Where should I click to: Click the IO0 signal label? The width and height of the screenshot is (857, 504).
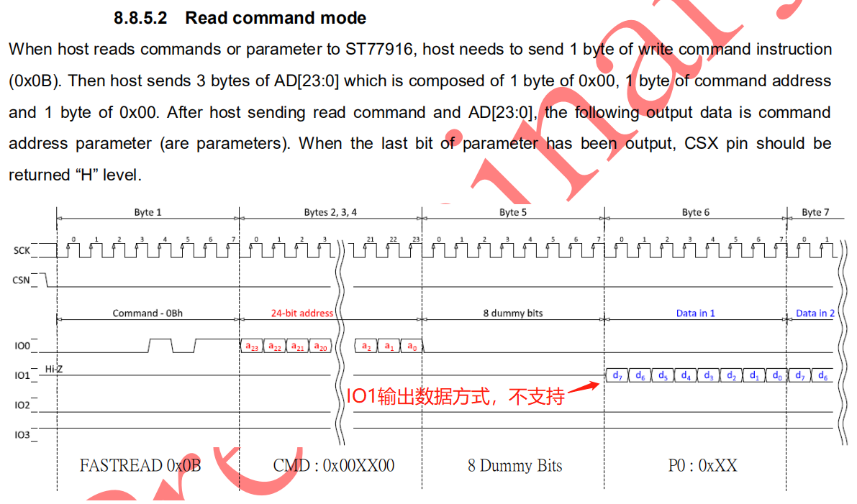pos(22,347)
